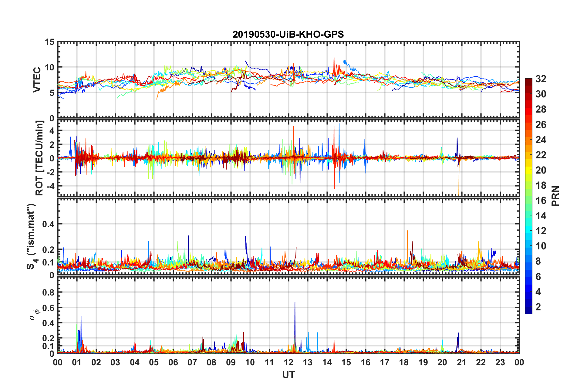This screenshot has width=577, height=392.
Task: Click x-axis tick label 09
Action: [231, 363]
